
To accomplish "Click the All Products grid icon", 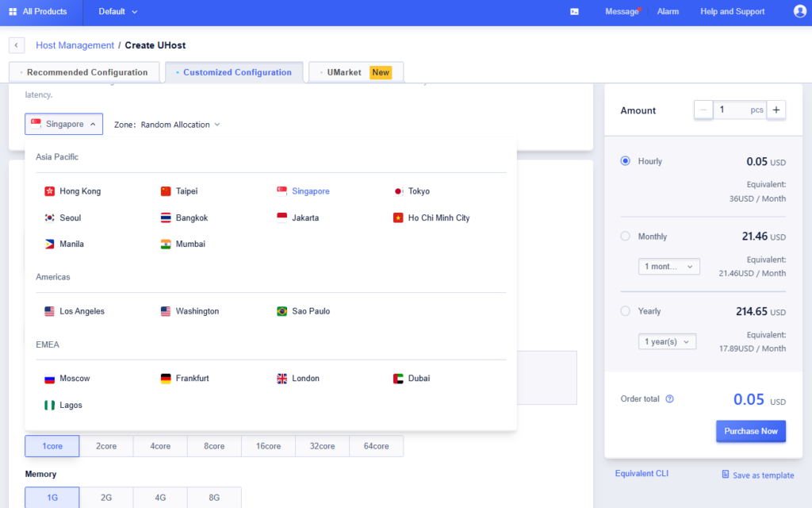I will (13, 12).
